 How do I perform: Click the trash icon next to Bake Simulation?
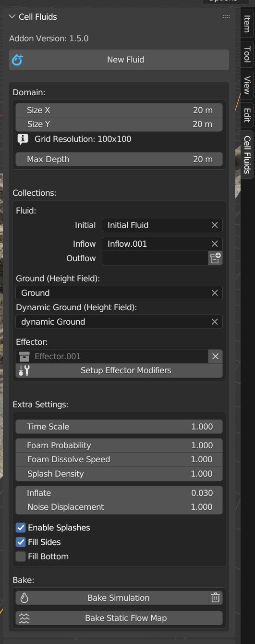(x=215, y=598)
